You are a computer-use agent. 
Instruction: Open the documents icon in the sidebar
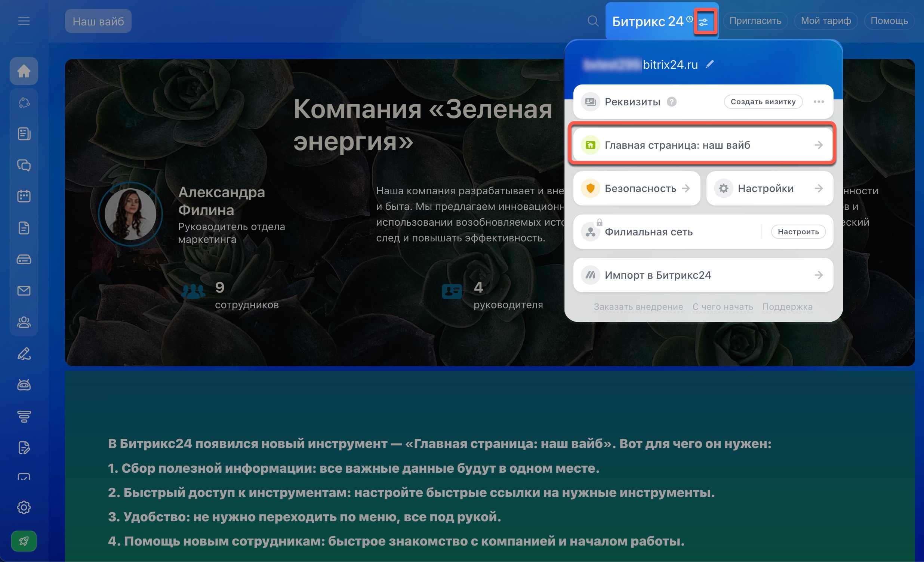click(24, 228)
